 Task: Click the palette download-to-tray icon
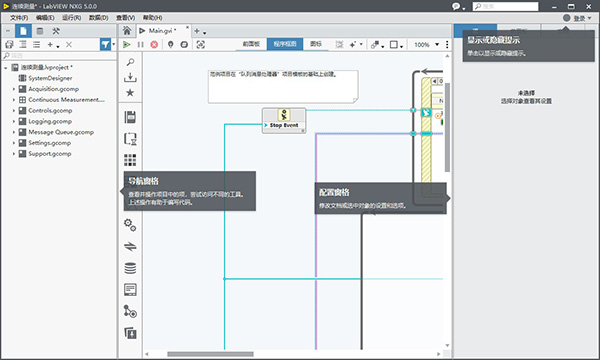(x=130, y=77)
